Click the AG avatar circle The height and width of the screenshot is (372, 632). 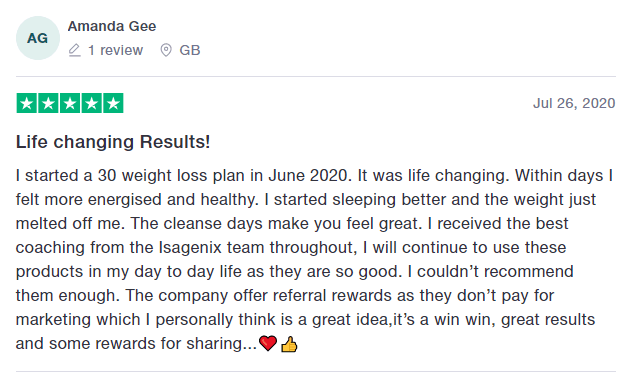[38, 38]
